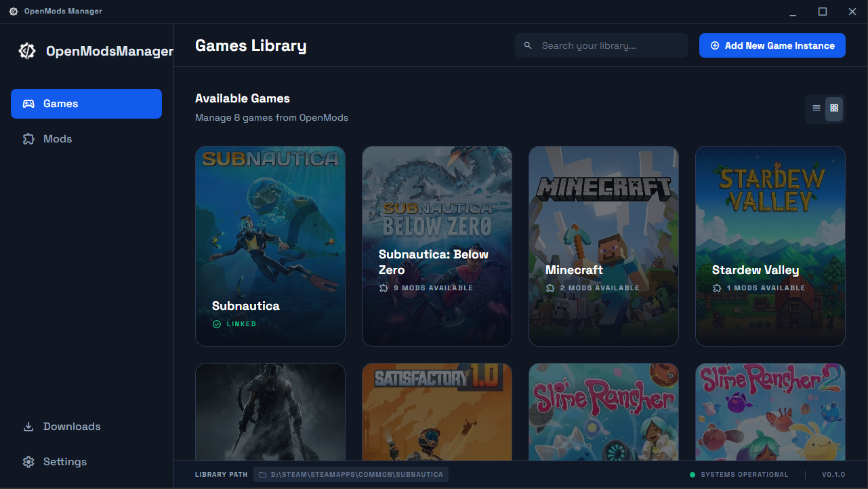
Task: Select the Minecraft game card
Action: (604, 246)
